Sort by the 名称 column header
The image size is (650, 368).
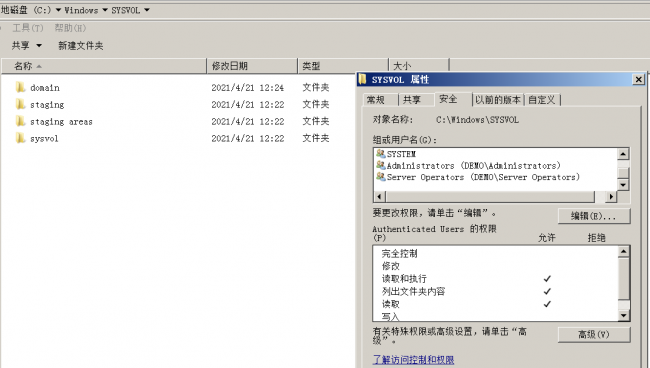[x=104, y=66]
